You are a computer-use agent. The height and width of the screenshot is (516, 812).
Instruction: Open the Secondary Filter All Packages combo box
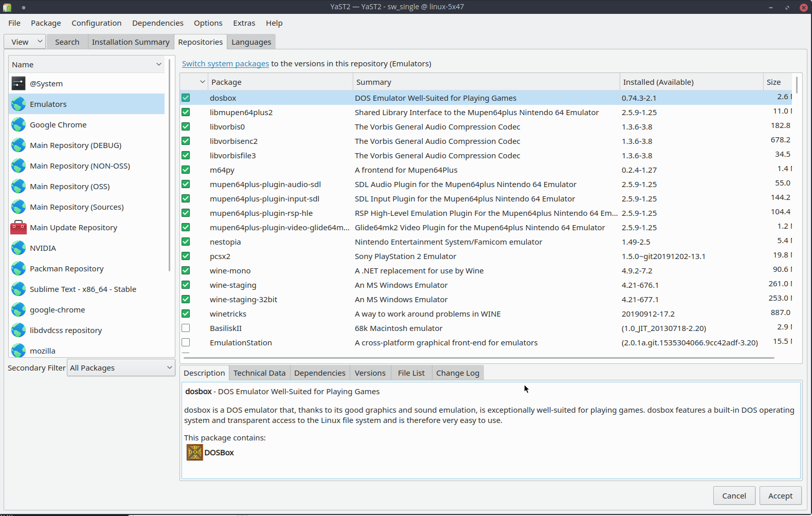tap(121, 367)
